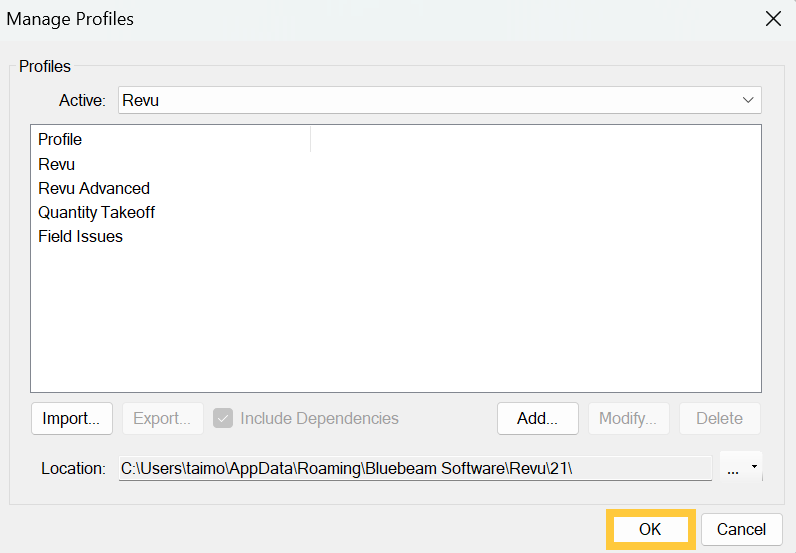Confirm with the OK button

[650, 529]
